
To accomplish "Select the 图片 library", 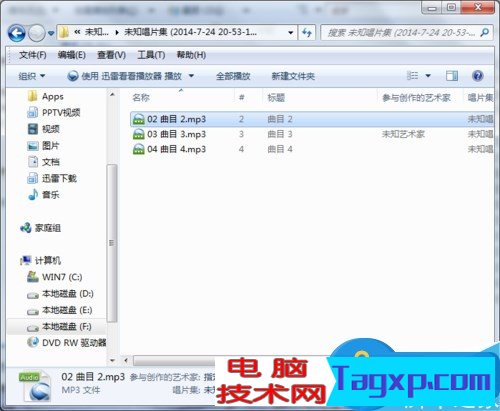I will pos(44,145).
